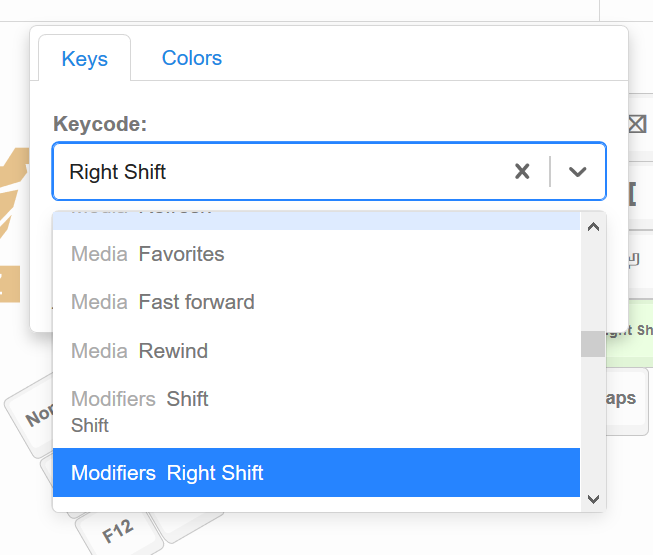This screenshot has width=653, height=555.
Task: Choose Media Fast forward option
Action: coord(316,302)
